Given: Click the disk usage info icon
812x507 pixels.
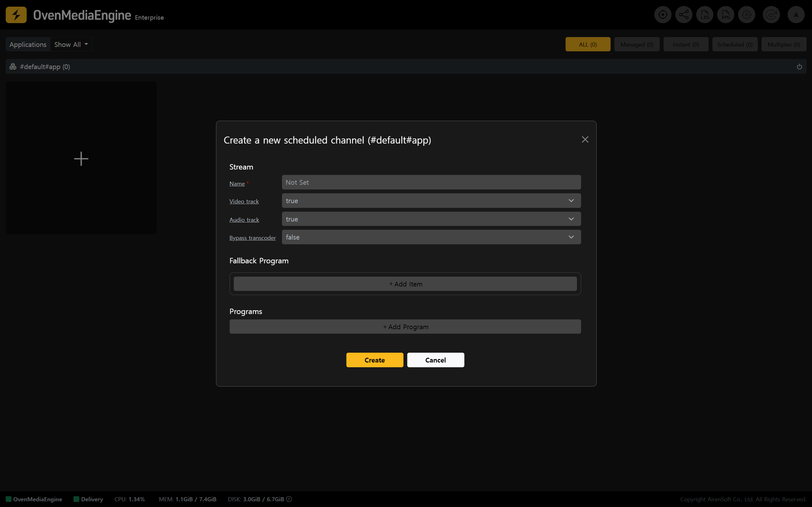Looking at the screenshot, I should coord(289,499).
